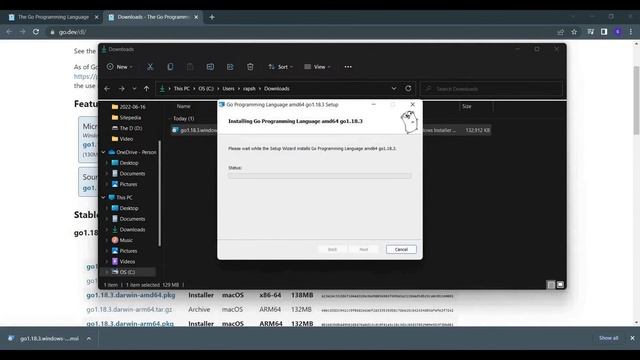Click the installation Status progress bar

point(320,176)
